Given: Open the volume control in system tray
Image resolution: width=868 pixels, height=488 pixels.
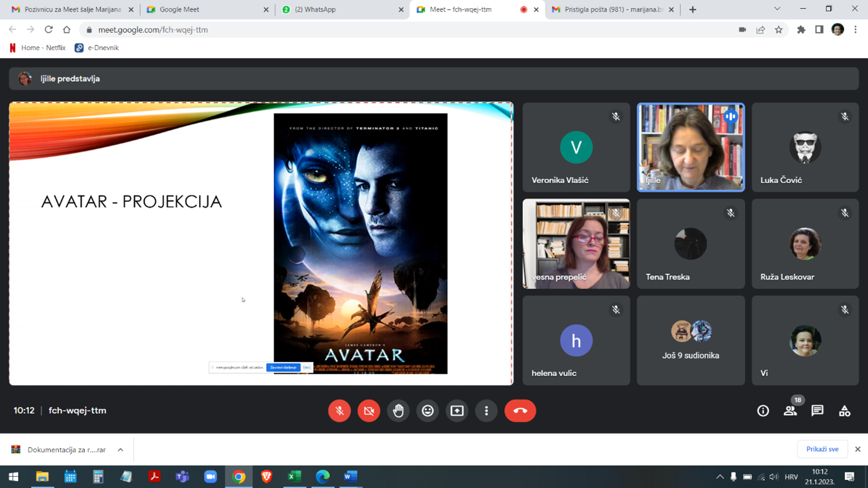Looking at the screenshot, I should tap(775, 477).
